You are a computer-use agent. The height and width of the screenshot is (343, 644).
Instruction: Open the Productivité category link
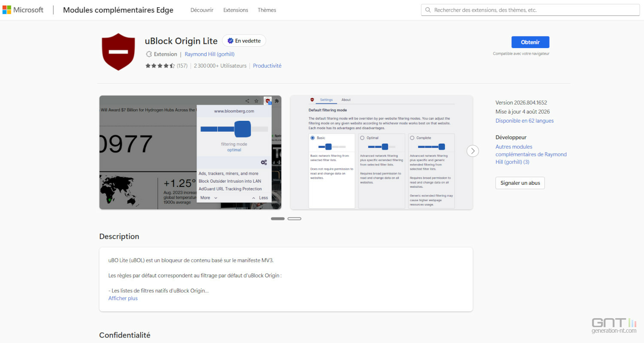[x=267, y=66]
